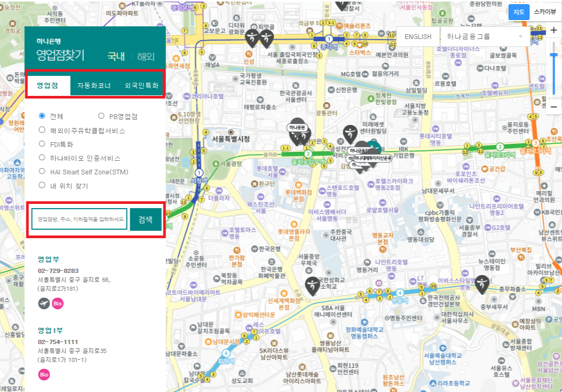Click the 신한은행 map icon
Screen dimensions: 562x392
click(x=331, y=90)
